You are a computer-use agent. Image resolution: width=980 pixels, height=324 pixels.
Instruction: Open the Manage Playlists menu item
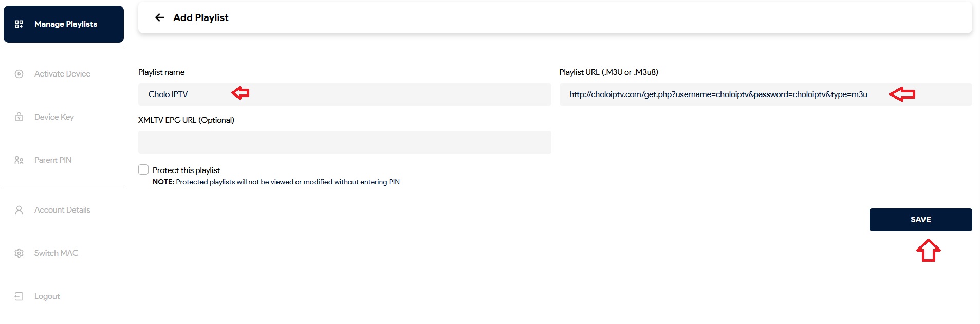click(x=66, y=24)
